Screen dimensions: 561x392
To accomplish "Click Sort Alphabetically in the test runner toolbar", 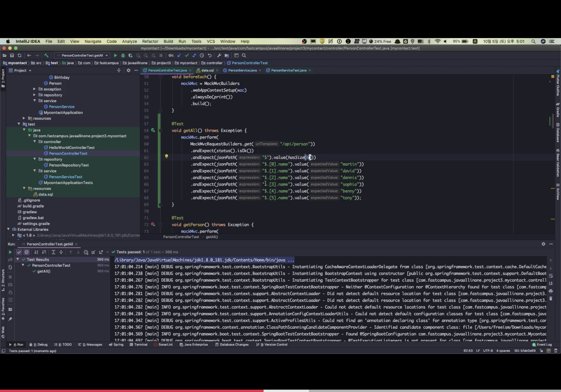I will click(x=36, y=252).
